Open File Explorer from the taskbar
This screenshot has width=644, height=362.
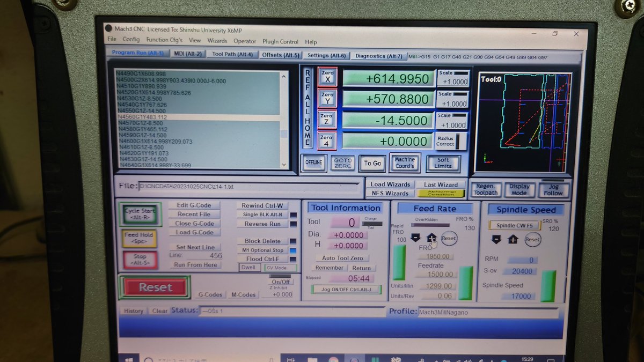[313, 359]
